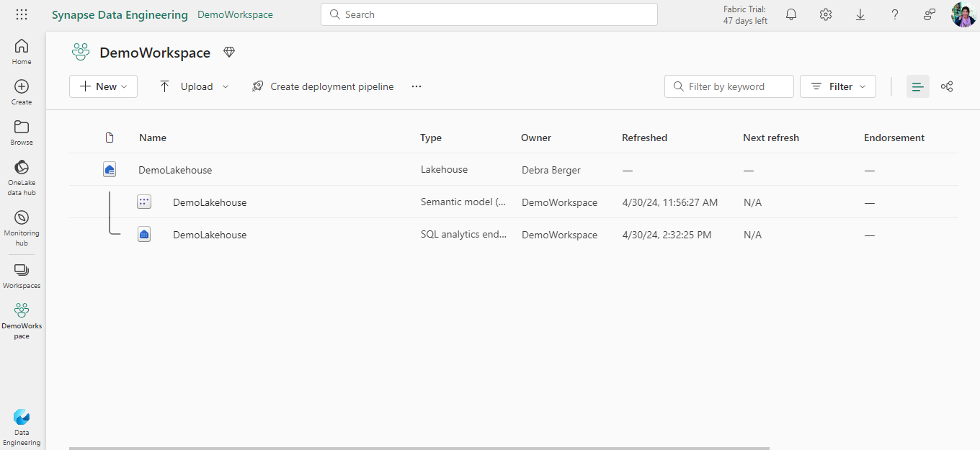Open the help question mark
This screenshot has height=450, width=980.
[x=895, y=14]
